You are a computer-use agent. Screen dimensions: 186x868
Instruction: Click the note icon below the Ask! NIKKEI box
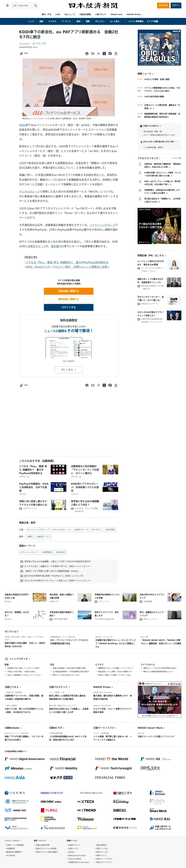tap(98, 385)
